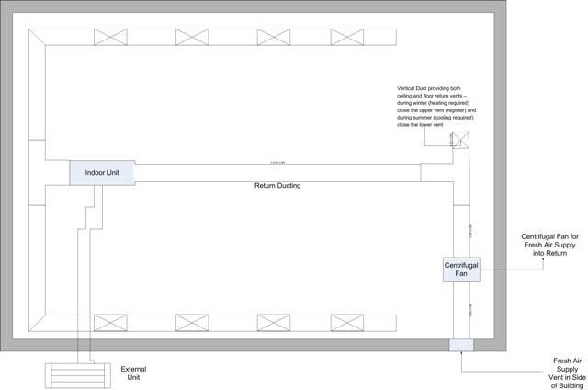Click the fresh air vent box in wall
Viewport: 588px width, 390px height.
tap(461, 345)
